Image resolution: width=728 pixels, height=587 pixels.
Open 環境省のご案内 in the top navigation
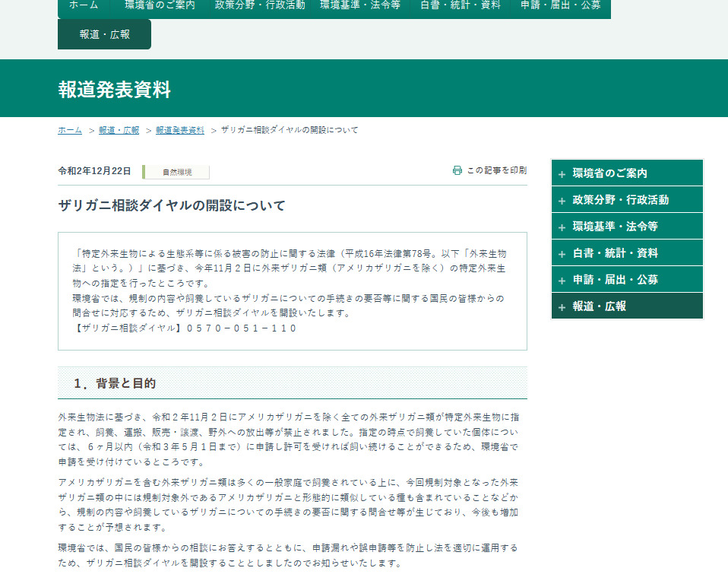(x=160, y=5)
